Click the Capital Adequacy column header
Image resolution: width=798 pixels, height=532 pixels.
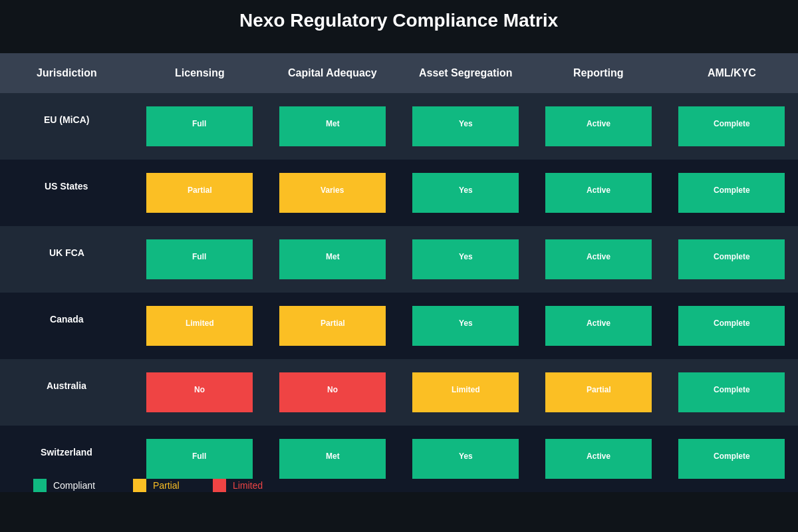pos(332,73)
